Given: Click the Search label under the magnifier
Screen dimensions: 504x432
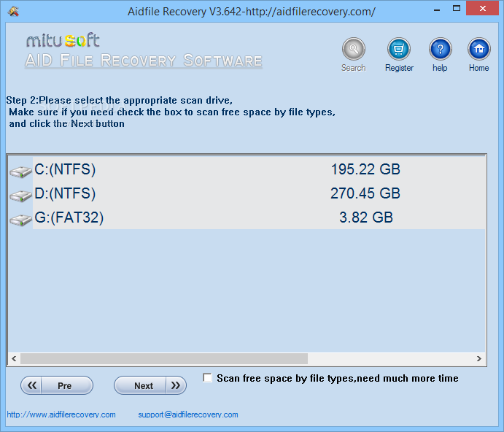Looking at the screenshot, I should coord(354,68).
